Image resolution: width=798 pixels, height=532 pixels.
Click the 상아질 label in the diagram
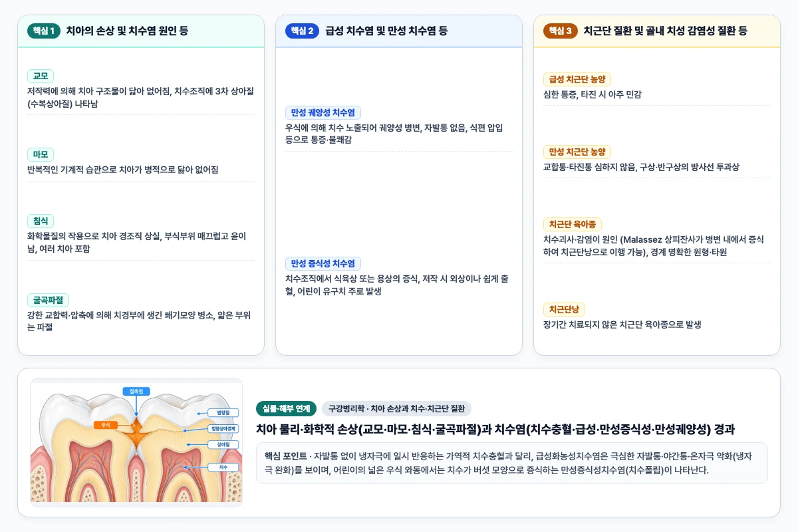coord(223,444)
